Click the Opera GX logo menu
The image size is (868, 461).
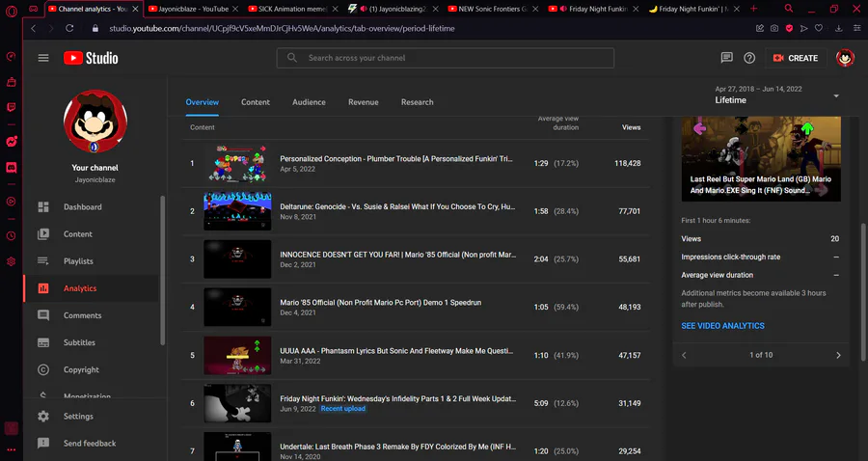tap(11, 10)
